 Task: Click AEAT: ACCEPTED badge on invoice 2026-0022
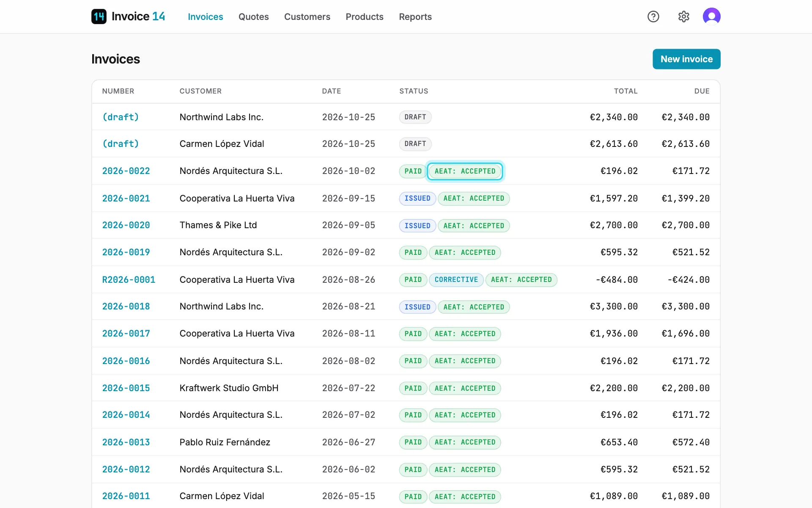pyautogui.click(x=465, y=171)
